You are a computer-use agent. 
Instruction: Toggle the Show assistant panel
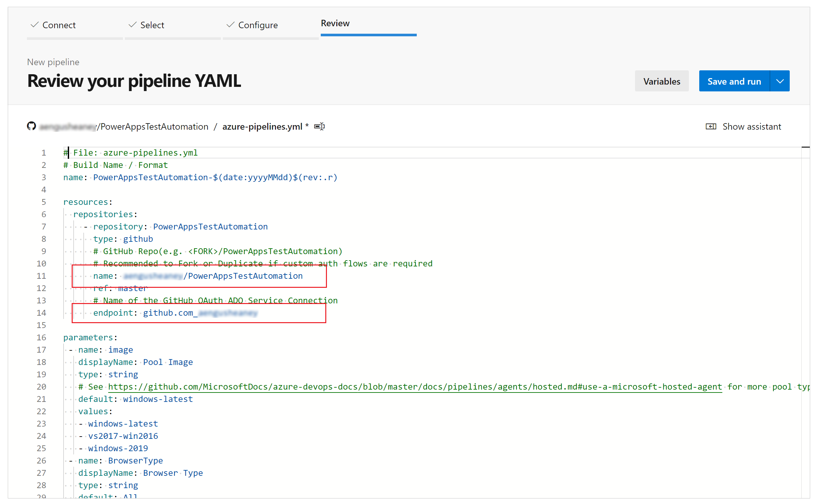[746, 126]
